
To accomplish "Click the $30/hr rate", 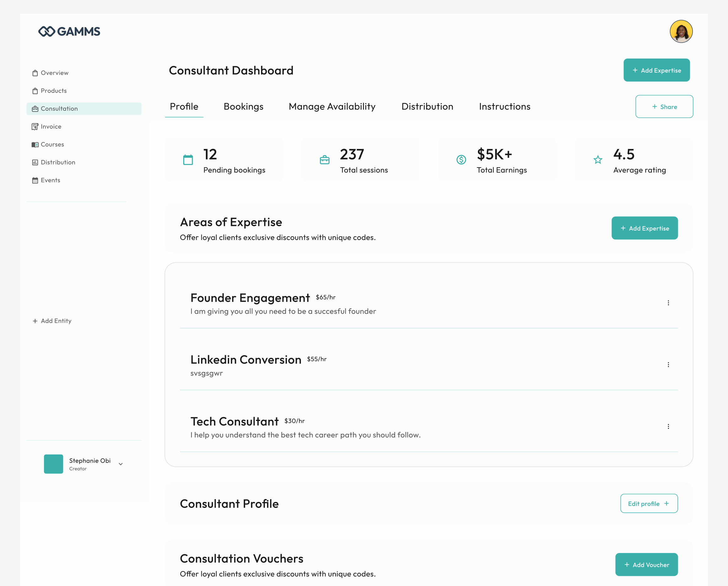I will [294, 421].
